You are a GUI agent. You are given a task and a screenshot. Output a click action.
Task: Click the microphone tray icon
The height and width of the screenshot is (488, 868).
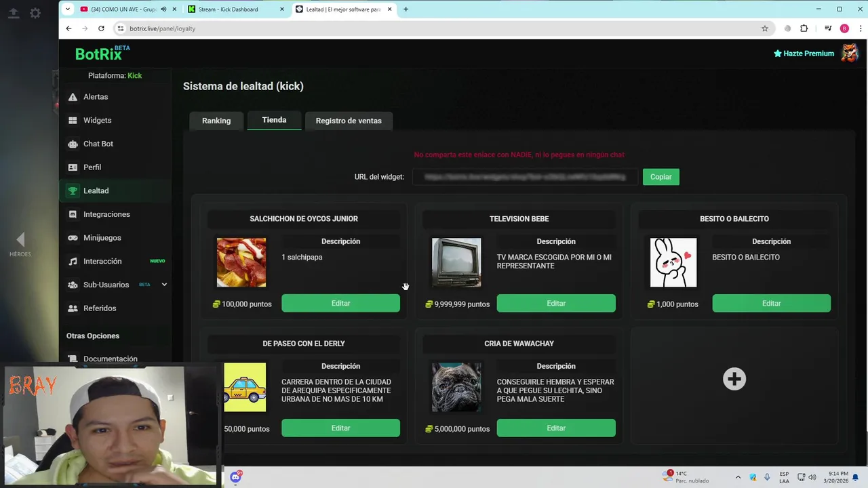pyautogui.click(x=767, y=477)
